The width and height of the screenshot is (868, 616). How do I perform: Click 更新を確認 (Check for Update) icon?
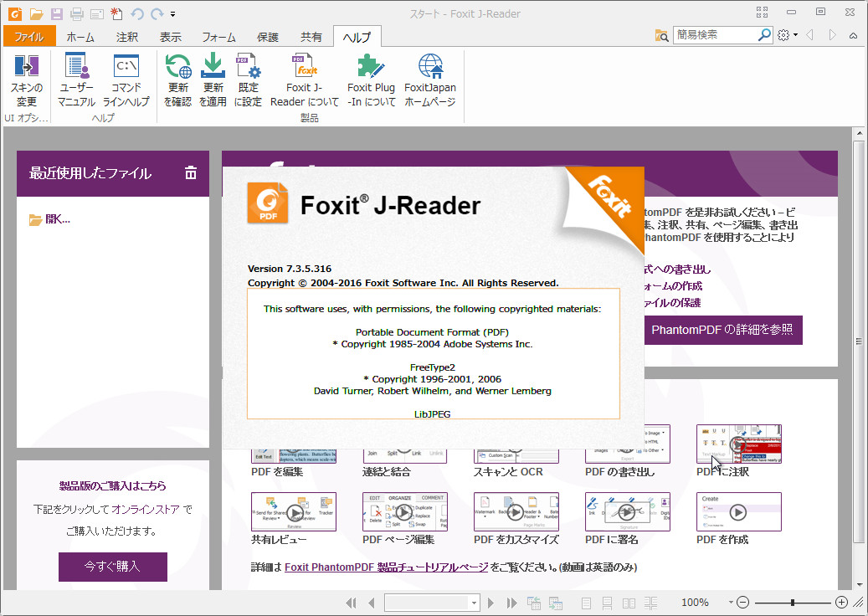pyautogui.click(x=177, y=80)
